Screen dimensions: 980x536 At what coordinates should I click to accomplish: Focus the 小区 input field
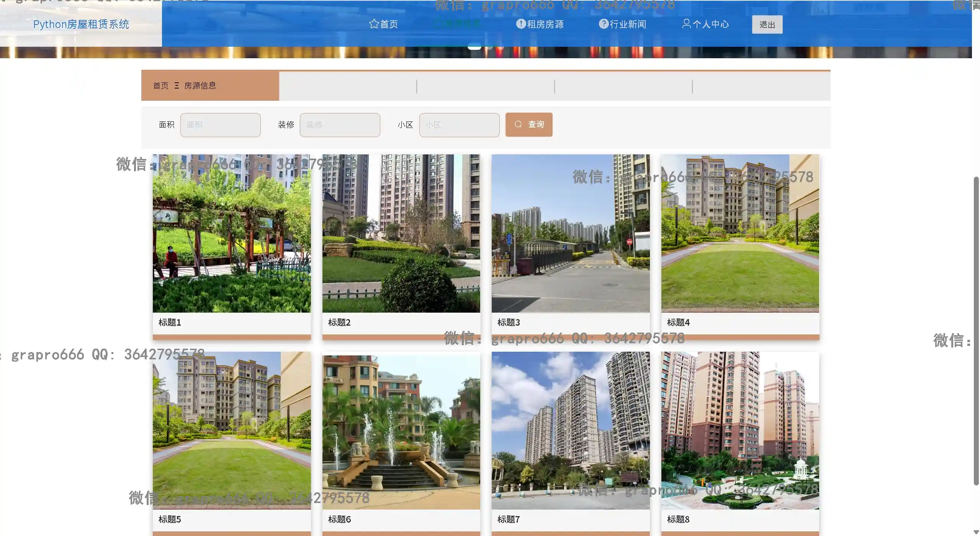[x=459, y=125]
